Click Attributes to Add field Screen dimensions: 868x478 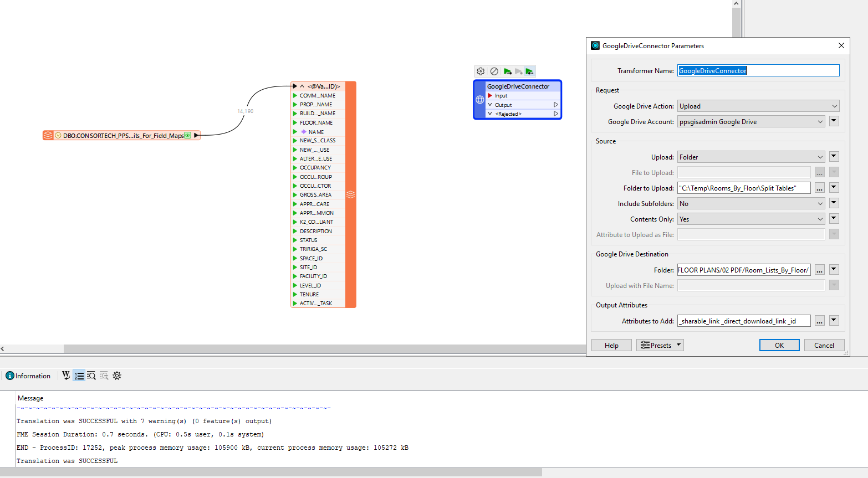[x=744, y=321]
